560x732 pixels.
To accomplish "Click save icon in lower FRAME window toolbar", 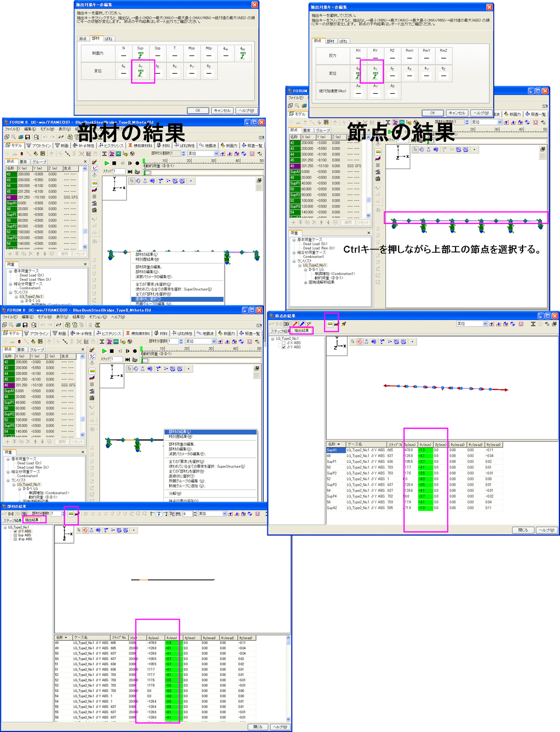I will click(x=25, y=325).
